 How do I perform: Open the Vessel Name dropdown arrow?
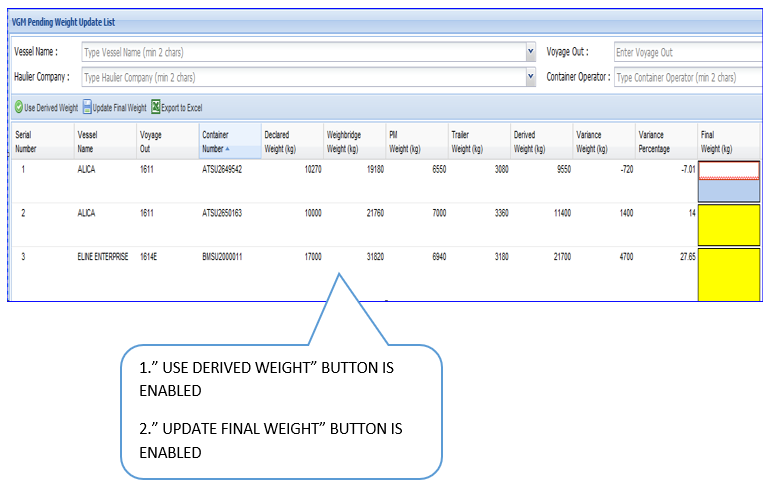tap(530, 51)
